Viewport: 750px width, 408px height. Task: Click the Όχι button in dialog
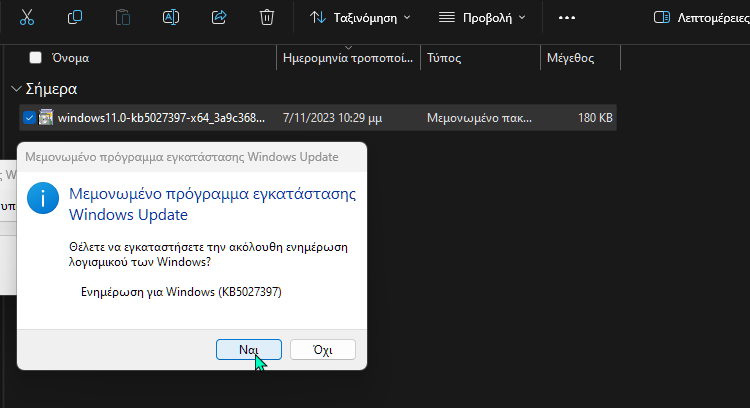point(323,350)
